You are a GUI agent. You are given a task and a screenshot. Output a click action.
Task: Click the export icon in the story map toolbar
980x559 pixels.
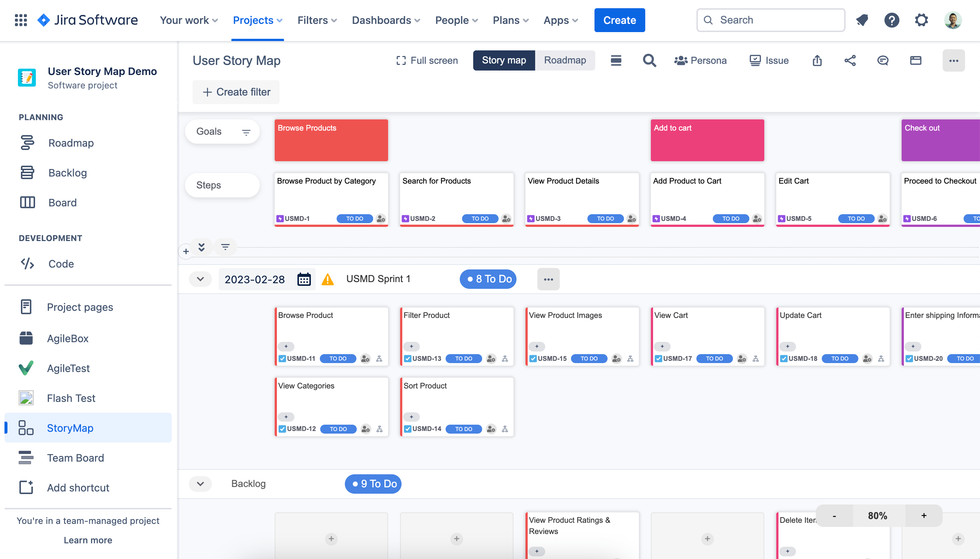click(817, 60)
